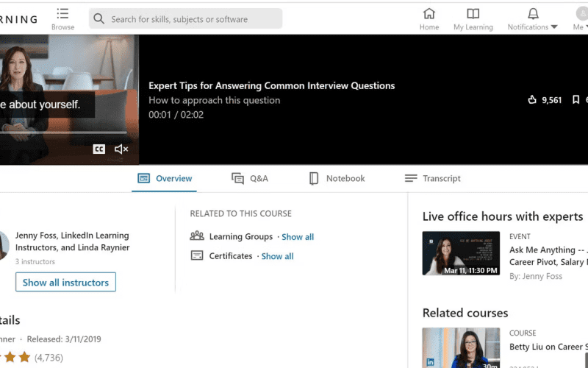The image size is (588, 368).
Task: Click the Q&A chat bubbles icon
Action: point(237,178)
